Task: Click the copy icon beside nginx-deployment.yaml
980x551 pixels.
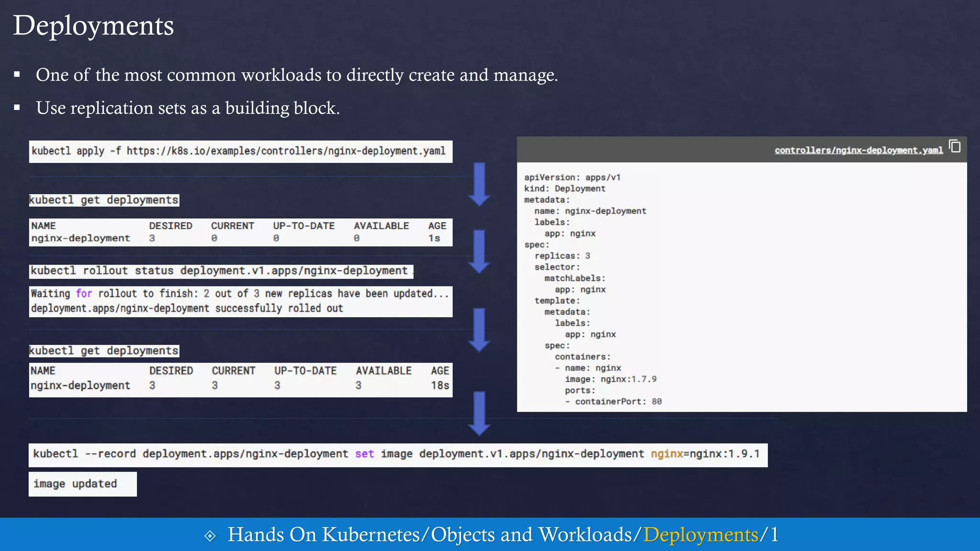Action: pos(955,146)
